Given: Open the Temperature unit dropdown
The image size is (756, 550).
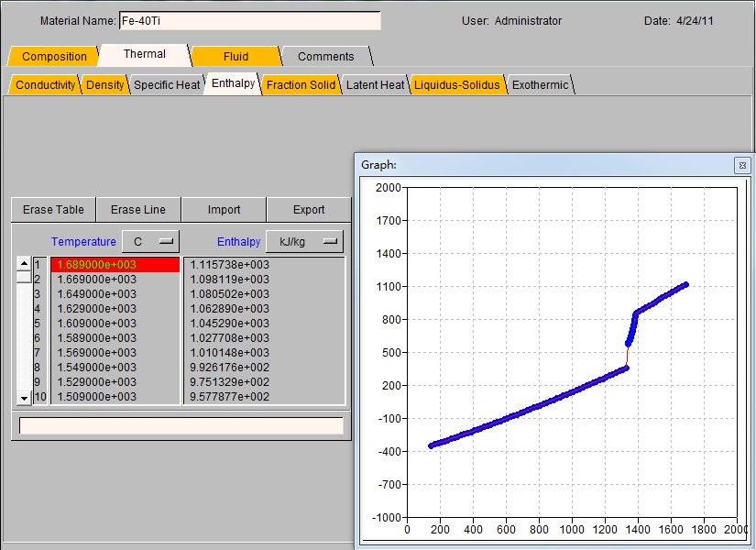Looking at the screenshot, I should point(151,242).
